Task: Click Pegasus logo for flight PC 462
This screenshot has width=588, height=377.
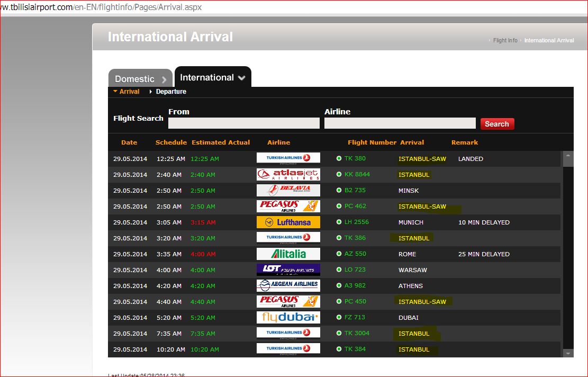Action: 288,207
